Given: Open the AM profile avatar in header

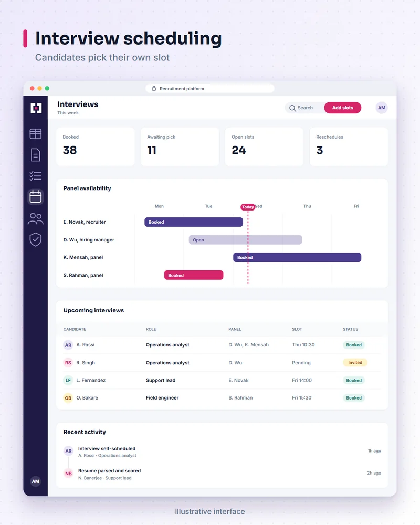Looking at the screenshot, I should pyautogui.click(x=382, y=108).
